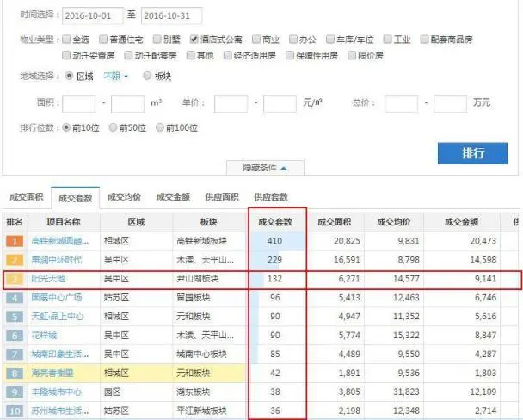Screen dimensions: 523x420
Task: Switch to the 供应面积 tab
Action: click(222, 197)
